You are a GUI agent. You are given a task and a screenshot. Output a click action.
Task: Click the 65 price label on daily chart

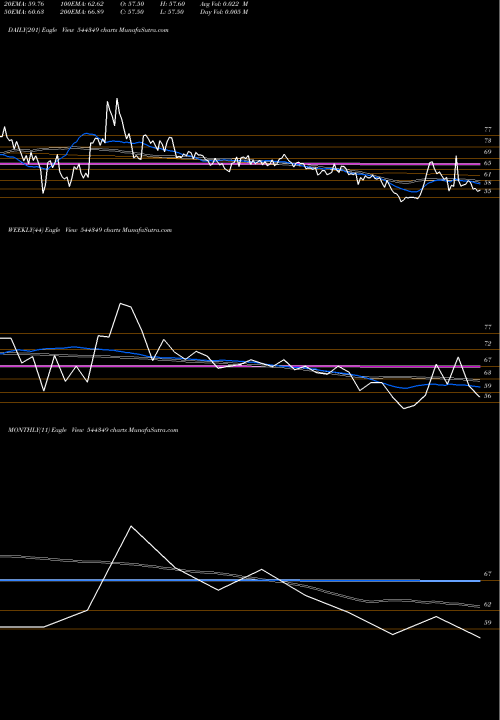(x=488, y=163)
